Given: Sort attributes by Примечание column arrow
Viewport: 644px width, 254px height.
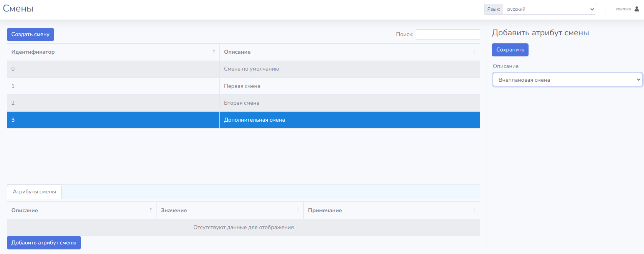Looking at the screenshot, I should pos(474,210).
